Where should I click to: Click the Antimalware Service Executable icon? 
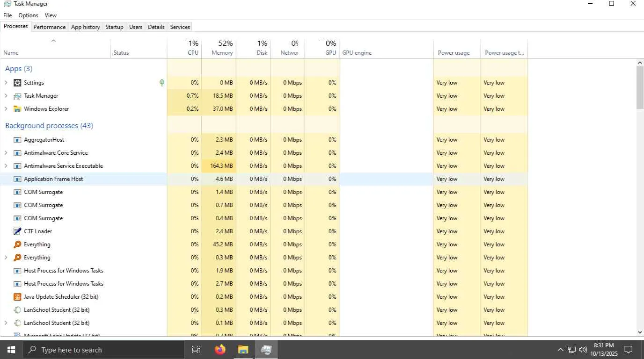click(x=17, y=166)
